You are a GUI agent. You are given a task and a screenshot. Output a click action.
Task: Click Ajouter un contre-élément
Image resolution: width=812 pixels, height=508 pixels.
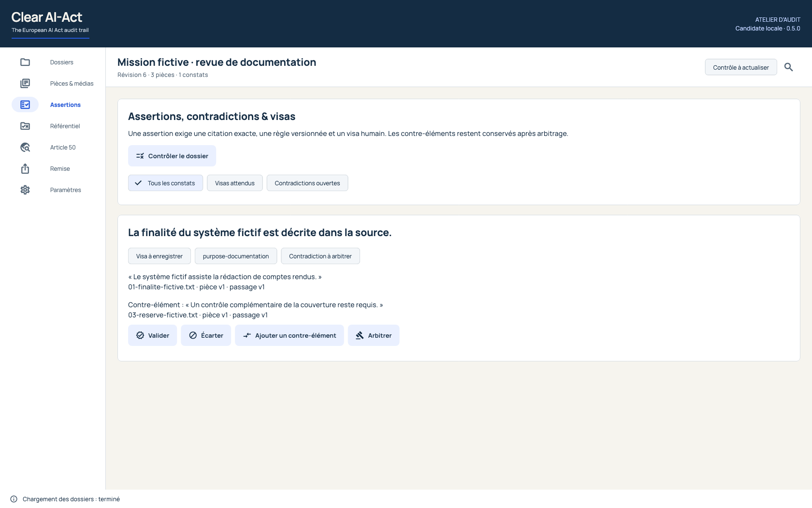coord(289,335)
